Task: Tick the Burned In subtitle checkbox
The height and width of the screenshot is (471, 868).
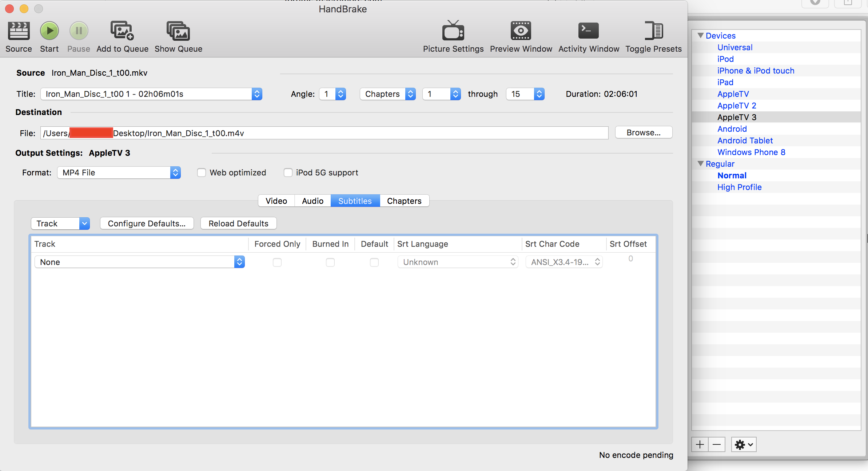Action: 330,262
